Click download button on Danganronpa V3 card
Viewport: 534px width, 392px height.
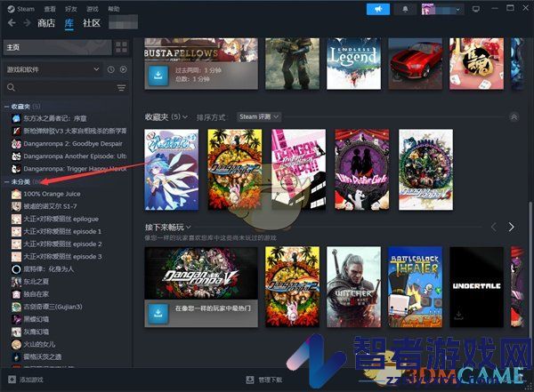tap(158, 313)
